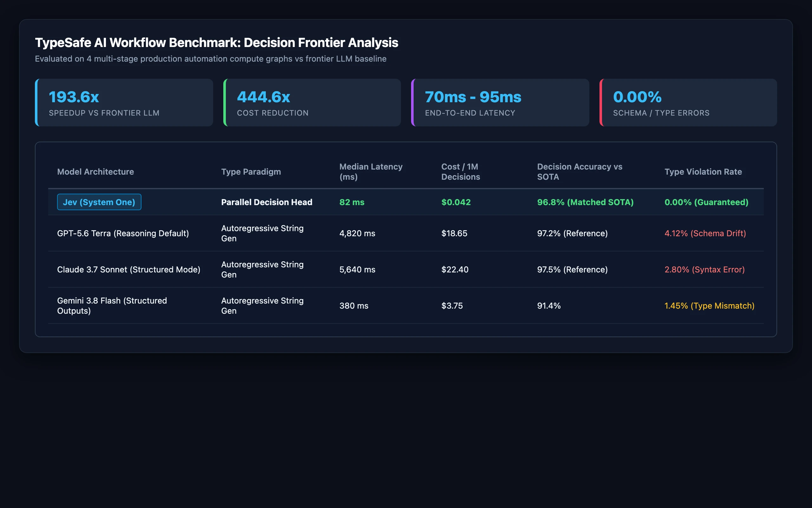
Task: Click the 4.12% (Schema Drift) cell
Action: click(705, 233)
